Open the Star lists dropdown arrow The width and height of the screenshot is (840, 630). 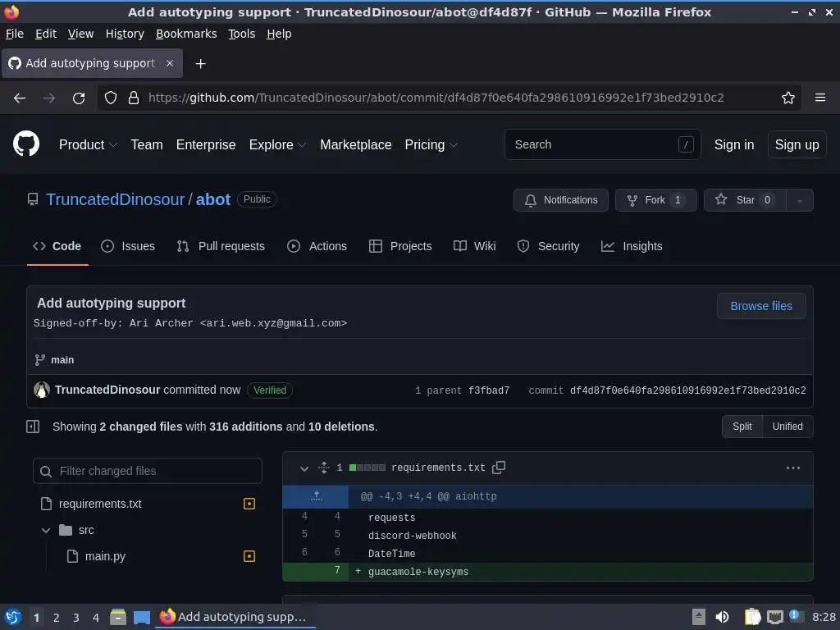pos(799,200)
